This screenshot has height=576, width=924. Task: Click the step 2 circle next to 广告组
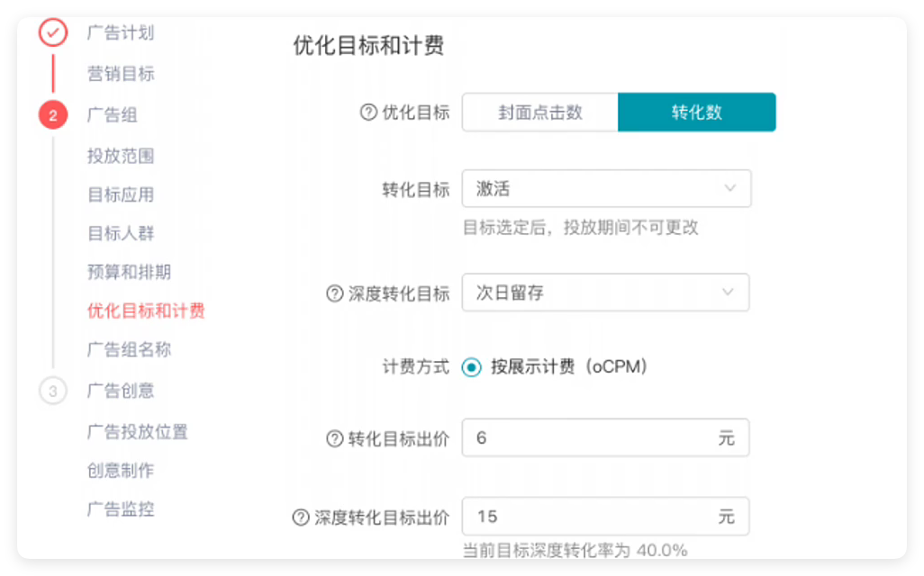(52, 115)
